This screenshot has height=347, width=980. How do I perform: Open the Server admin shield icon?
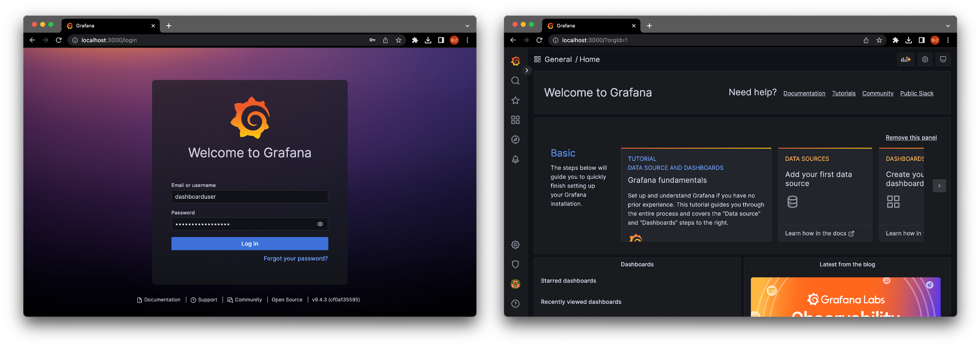pos(515,264)
